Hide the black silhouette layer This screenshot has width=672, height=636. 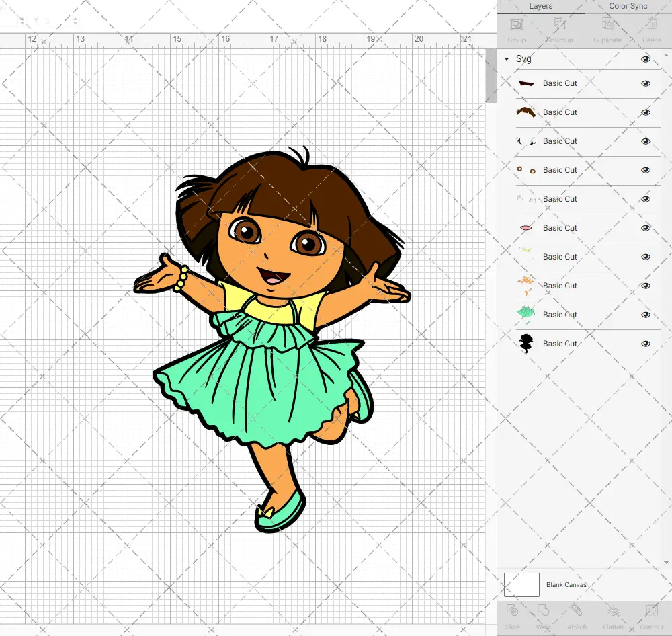[x=645, y=344]
